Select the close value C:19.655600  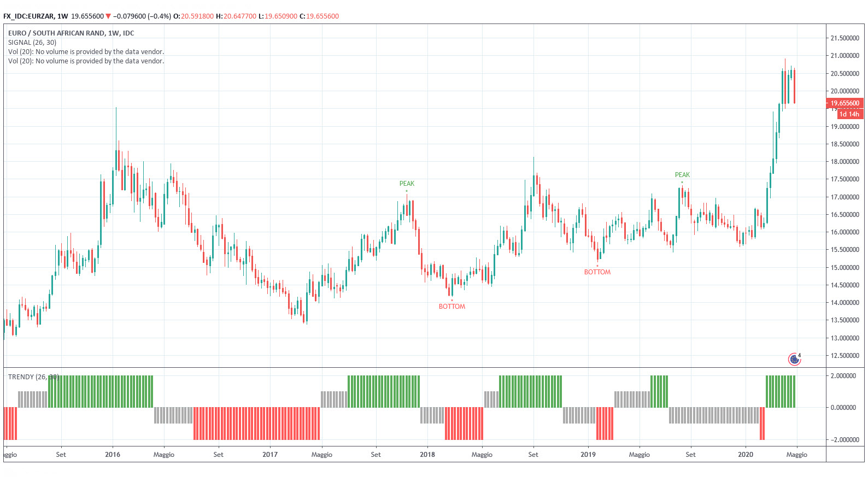point(319,16)
